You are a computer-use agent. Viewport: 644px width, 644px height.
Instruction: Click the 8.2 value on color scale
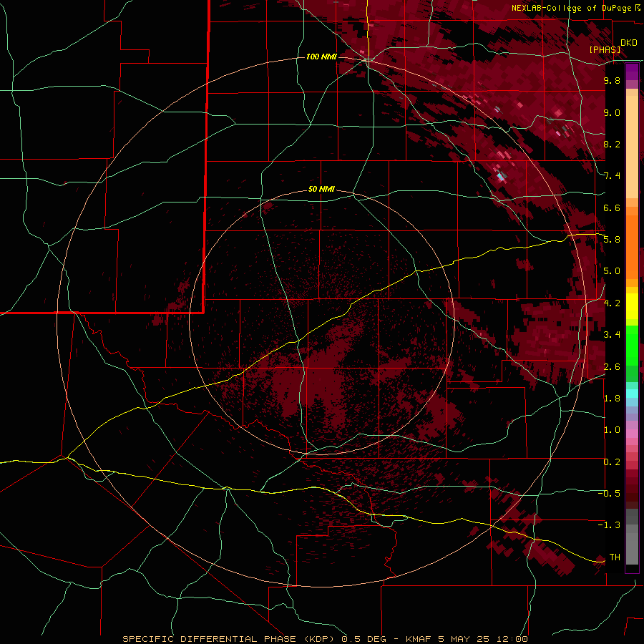click(612, 144)
